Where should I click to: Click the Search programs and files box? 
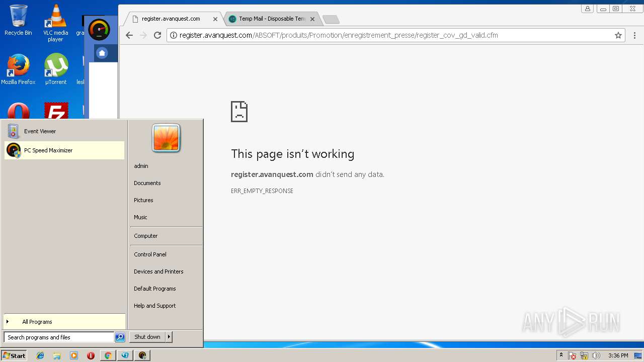point(59,337)
